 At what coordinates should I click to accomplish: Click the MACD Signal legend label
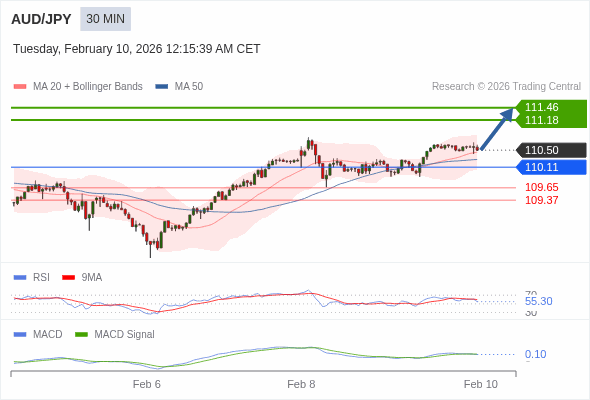(125, 335)
